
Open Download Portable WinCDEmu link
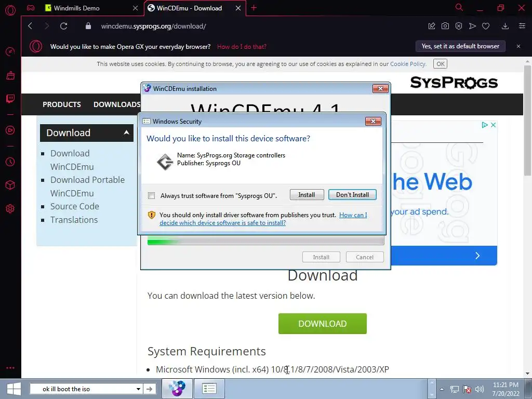pos(87,187)
